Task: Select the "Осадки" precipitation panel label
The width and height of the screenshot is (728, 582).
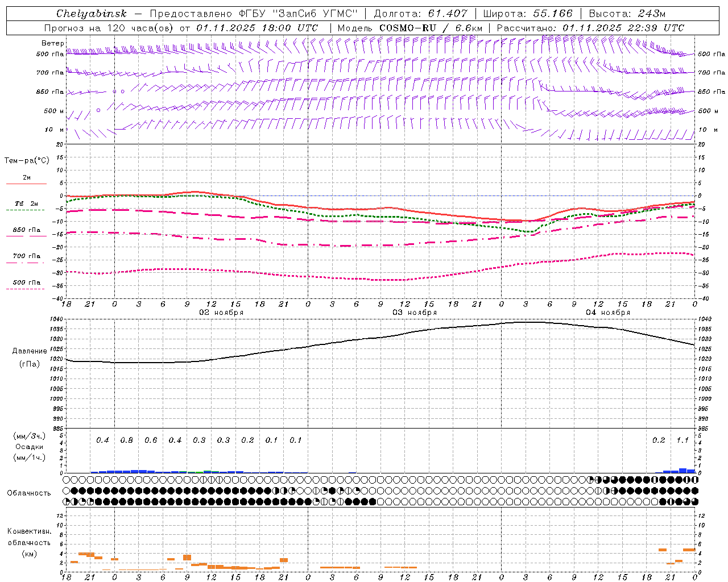Action: [29, 447]
